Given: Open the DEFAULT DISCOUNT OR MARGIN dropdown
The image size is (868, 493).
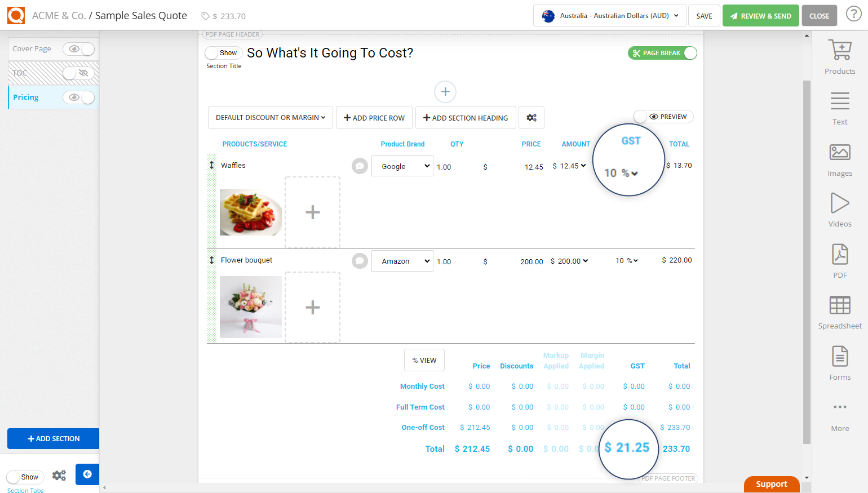Looking at the screenshot, I should click(x=270, y=117).
